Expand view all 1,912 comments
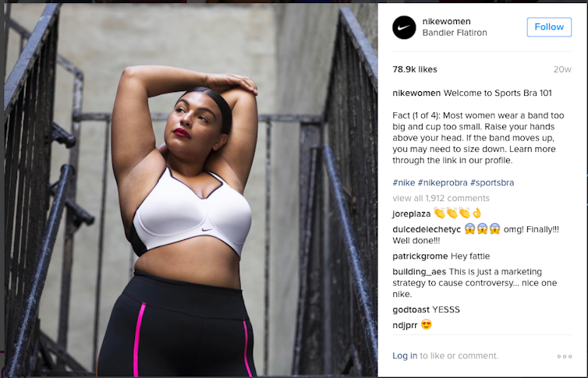 (441, 198)
